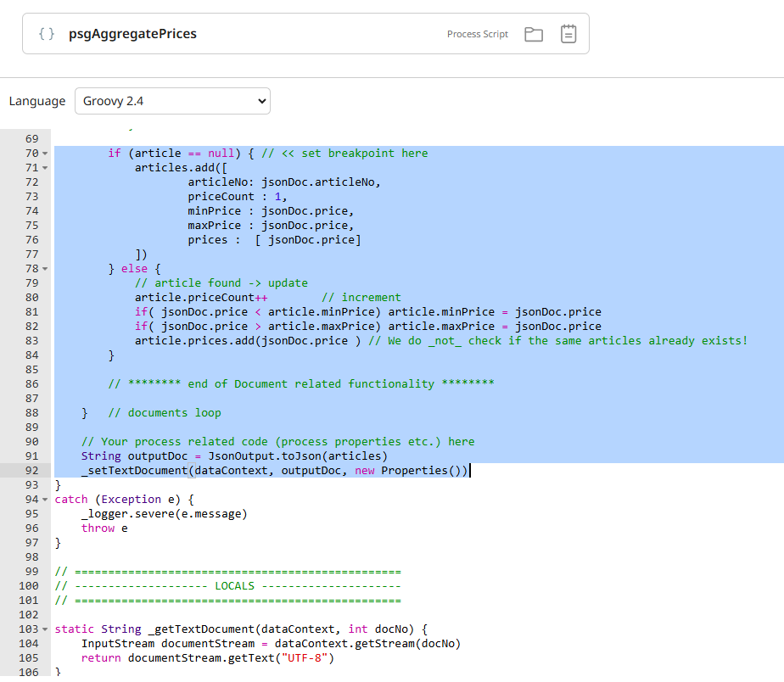The image size is (784, 682).
Task: Click the psgAggregatePrices script title
Action: (132, 33)
